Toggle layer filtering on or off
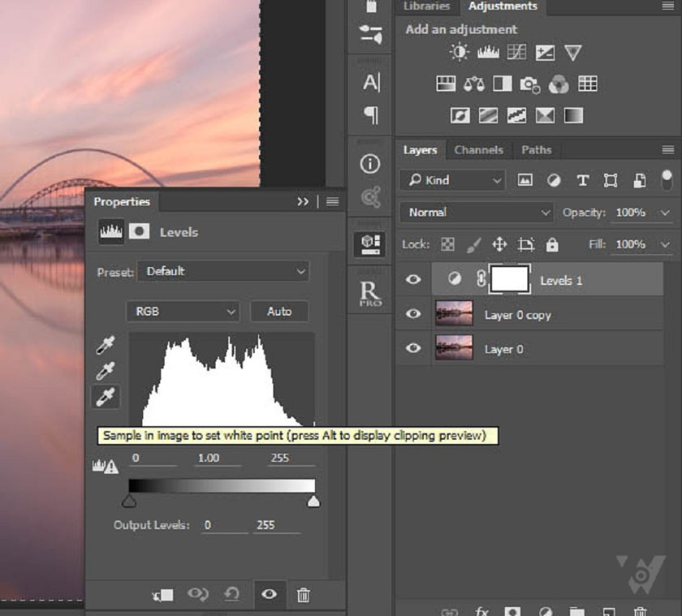 click(x=667, y=180)
